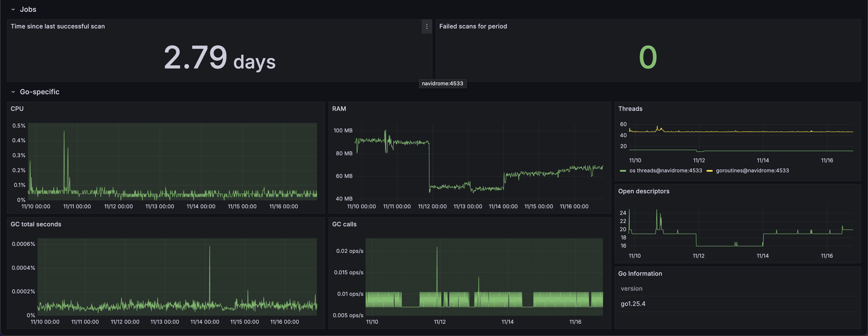The image size is (868, 336).
Task: Click the Failed scans zero value
Action: (648, 57)
